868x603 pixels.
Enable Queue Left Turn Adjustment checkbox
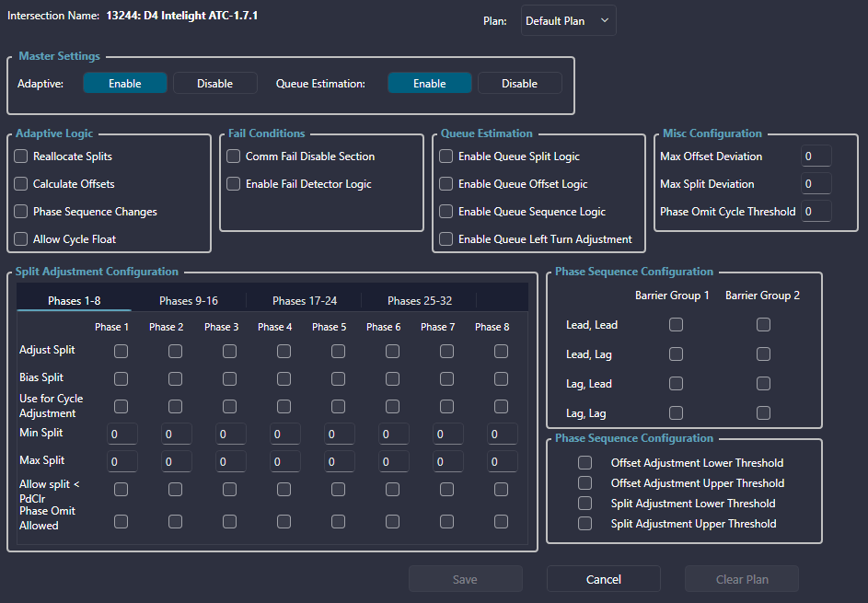[446, 239]
